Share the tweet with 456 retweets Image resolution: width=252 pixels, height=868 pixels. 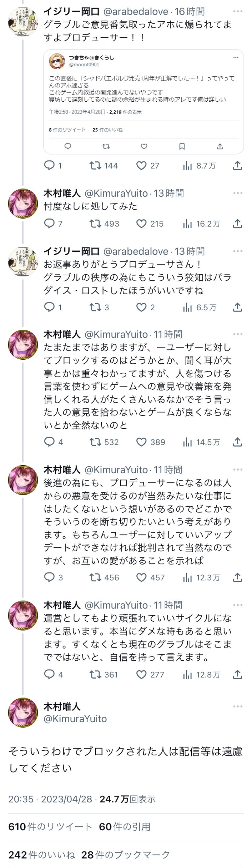(x=238, y=577)
